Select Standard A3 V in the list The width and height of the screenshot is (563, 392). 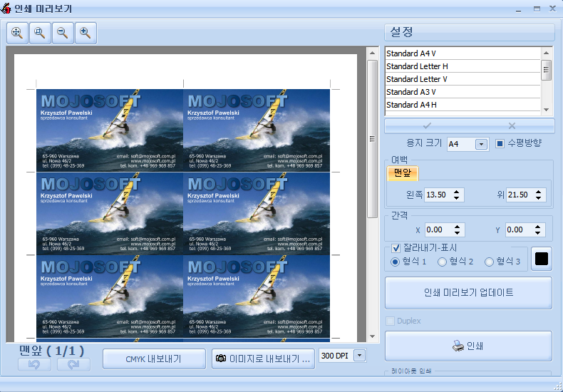(463, 92)
